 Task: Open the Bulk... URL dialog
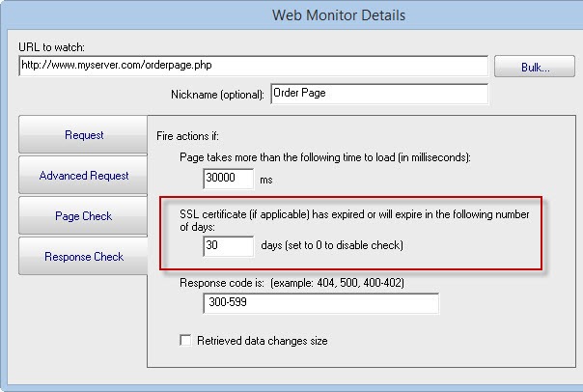click(x=535, y=67)
